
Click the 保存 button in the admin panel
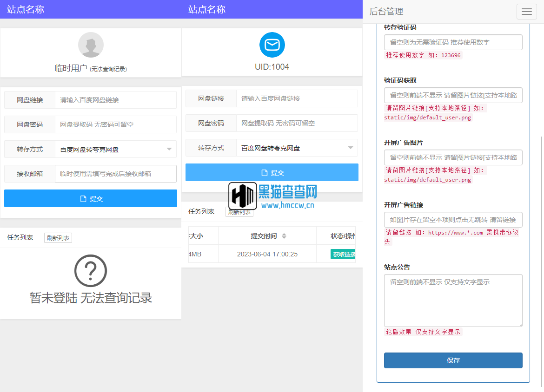click(x=453, y=360)
